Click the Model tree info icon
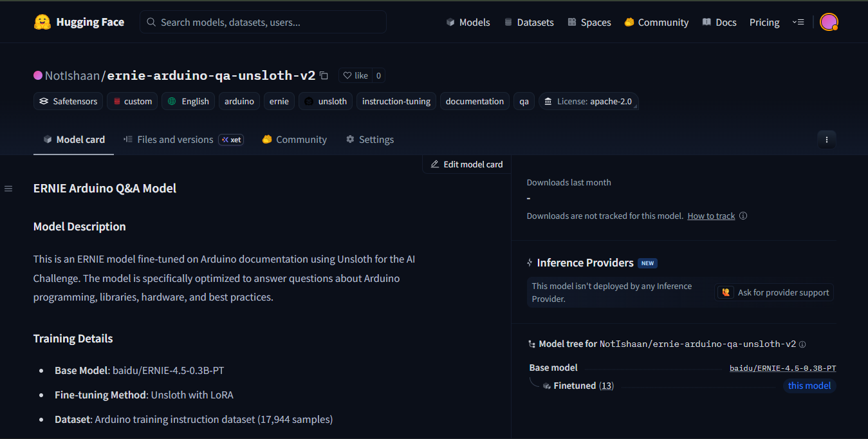Viewport: 868px width, 439px height. (x=802, y=344)
